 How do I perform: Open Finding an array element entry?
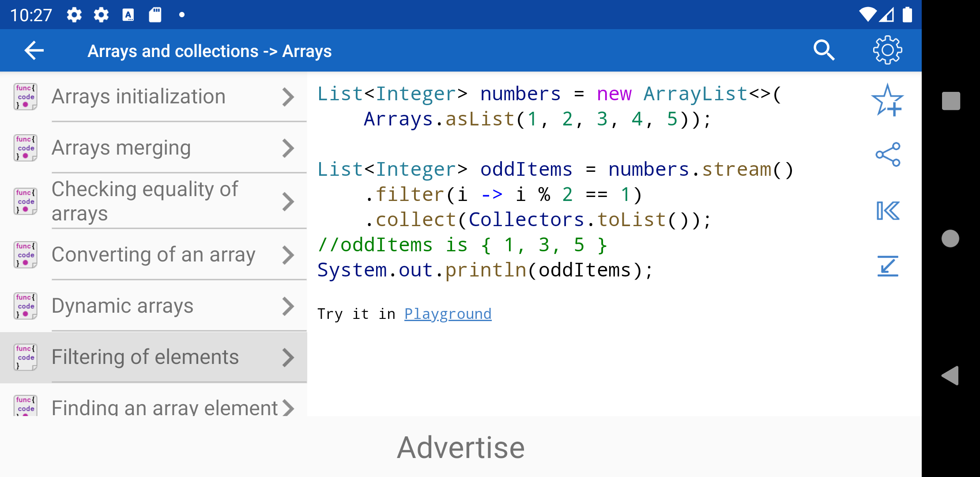pyautogui.click(x=154, y=402)
